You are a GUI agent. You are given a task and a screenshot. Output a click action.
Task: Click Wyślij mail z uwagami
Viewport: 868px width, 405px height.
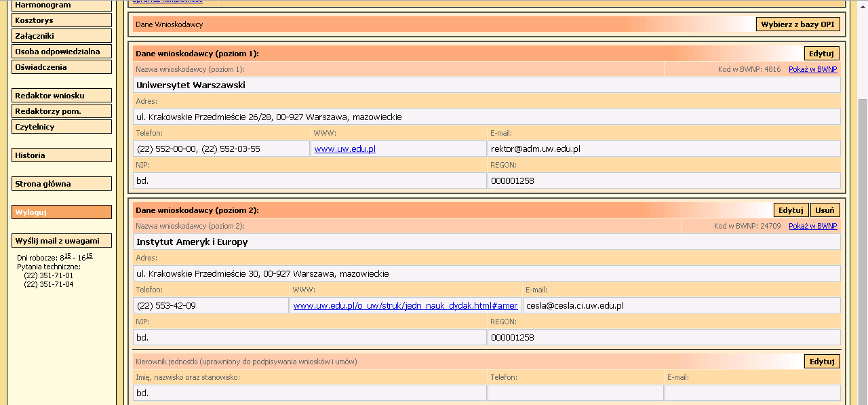62,241
